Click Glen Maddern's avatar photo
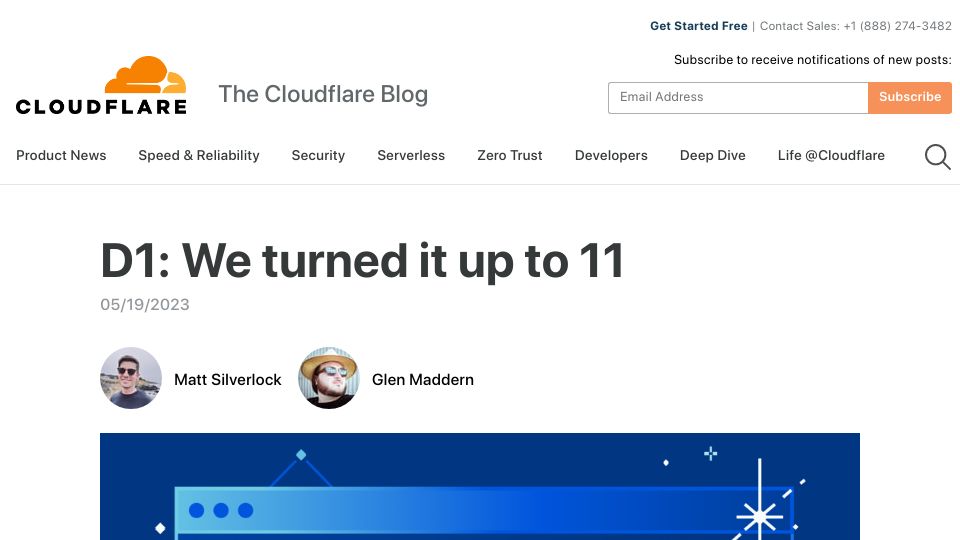The width and height of the screenshot is (960, 540). point(329,378)
